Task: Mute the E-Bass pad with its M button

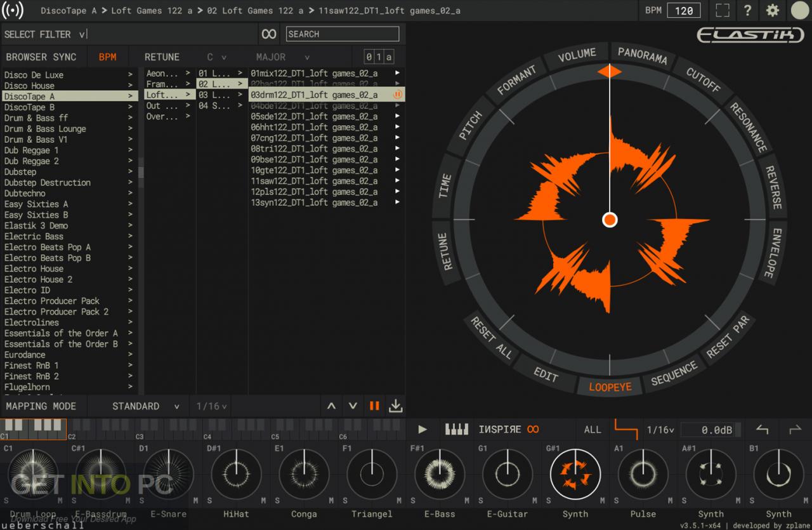Action: 468,500
